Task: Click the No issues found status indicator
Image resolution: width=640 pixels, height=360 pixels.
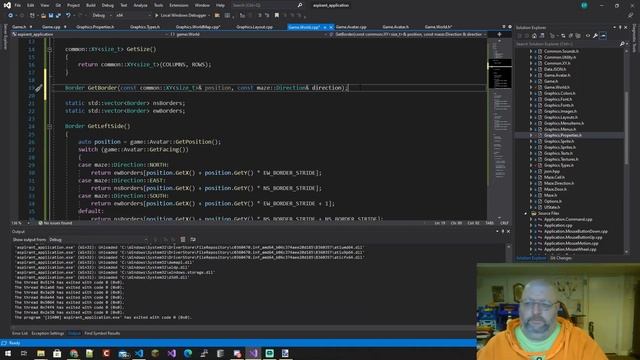Action: [55, 223]
